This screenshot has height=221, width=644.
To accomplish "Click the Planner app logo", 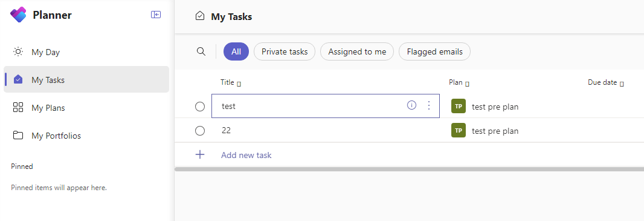I will [18, 15].
